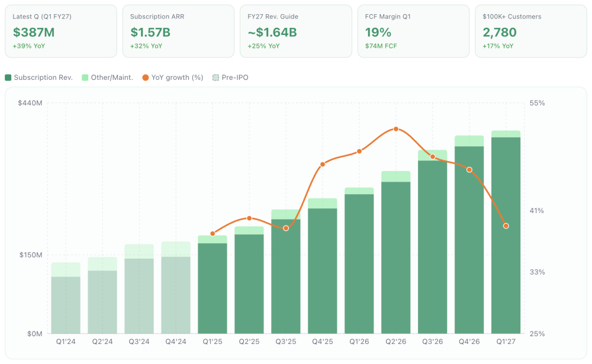Screen dimensions: 592x364
Task: Click the $440M y-axis label
Action: tap(30, 103)
